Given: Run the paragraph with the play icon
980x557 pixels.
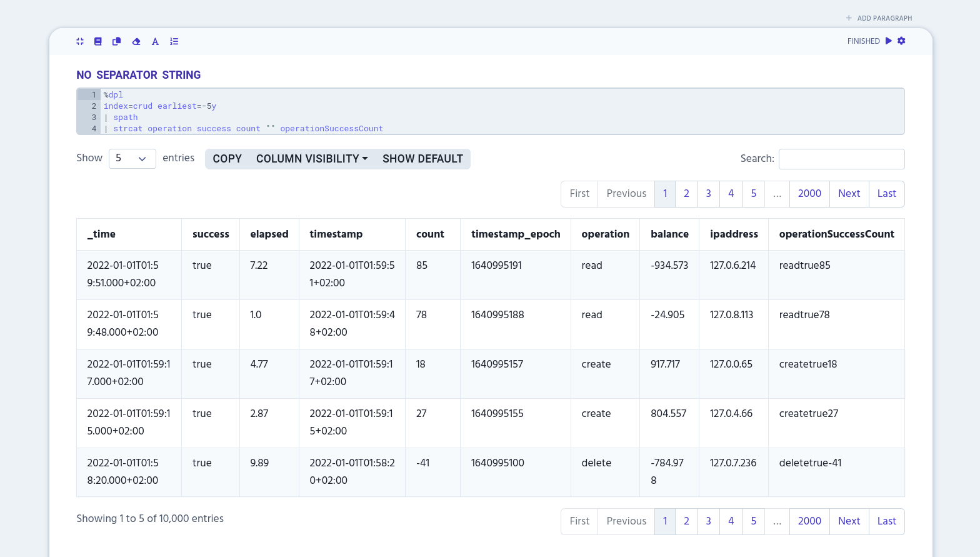Looking at the screenshot, I should point(889,41).
